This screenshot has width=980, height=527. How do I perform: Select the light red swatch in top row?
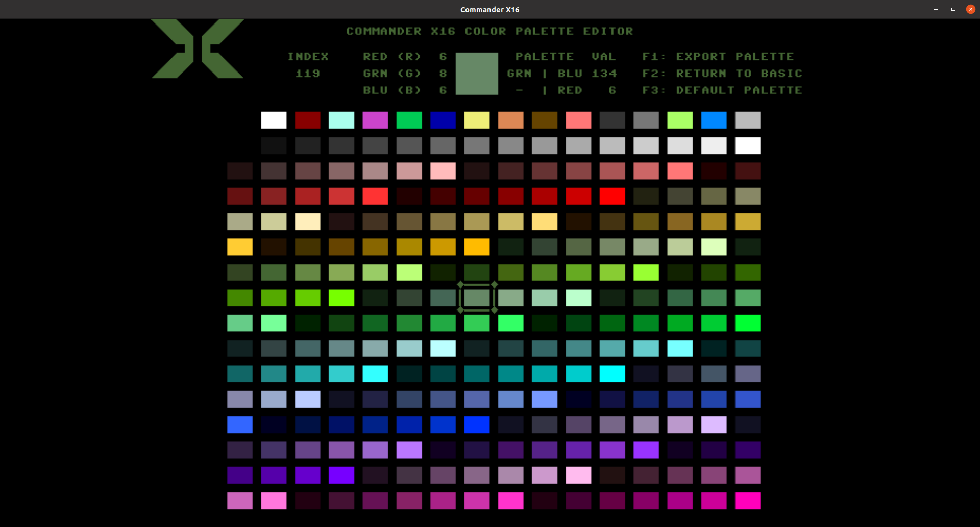pos(578,121)
